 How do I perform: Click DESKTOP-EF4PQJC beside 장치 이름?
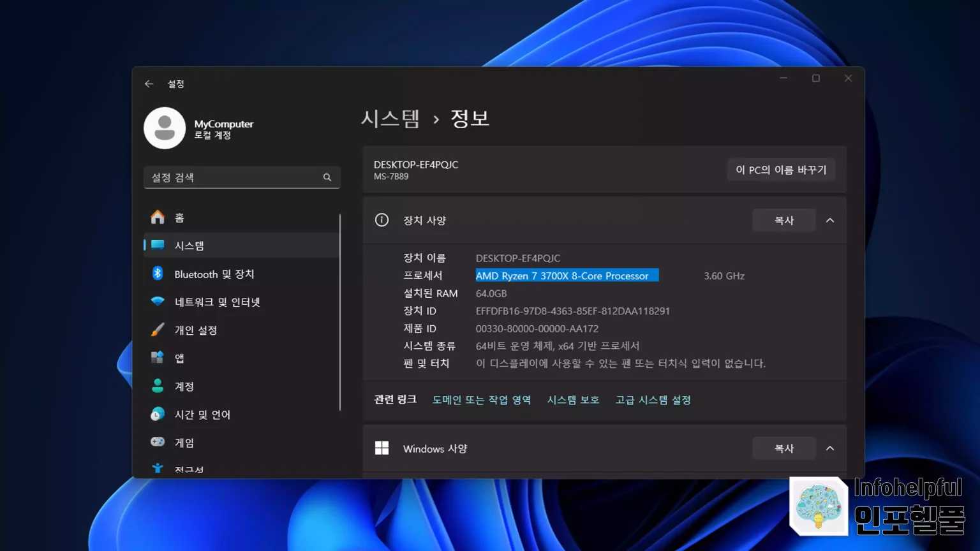(518, 258)
